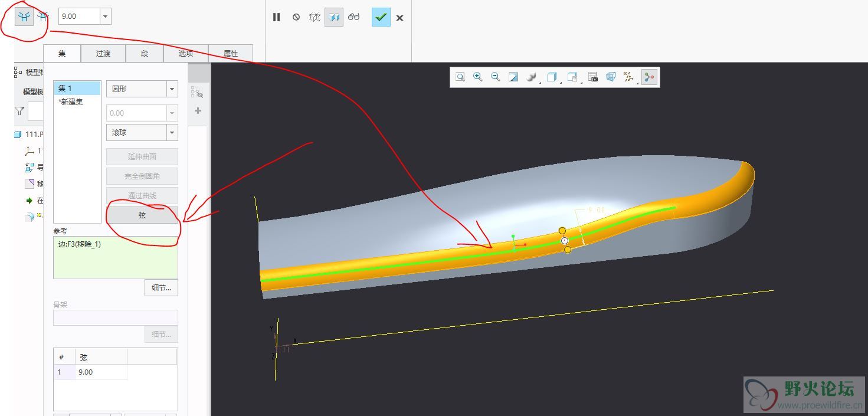Click the zoom out magnifier

tap(496, 77)
